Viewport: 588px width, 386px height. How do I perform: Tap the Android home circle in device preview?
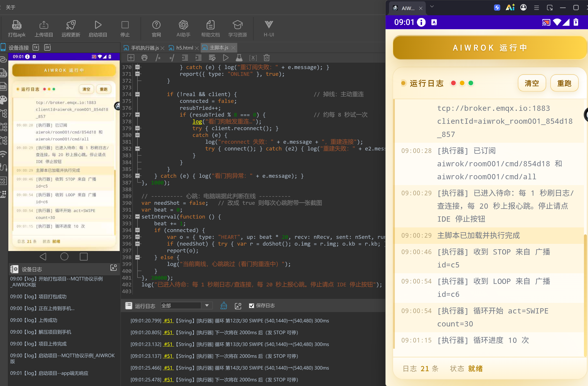[x=64, y=256]
